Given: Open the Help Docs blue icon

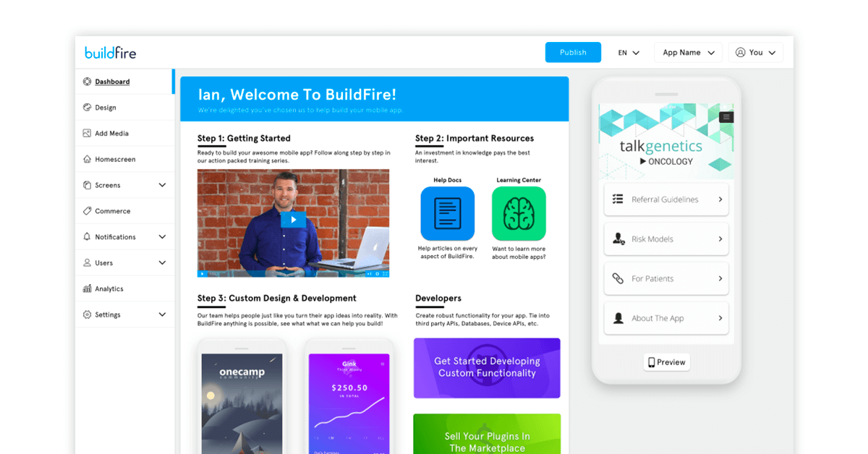Looking at the screenshot, I should click(448, 214).
